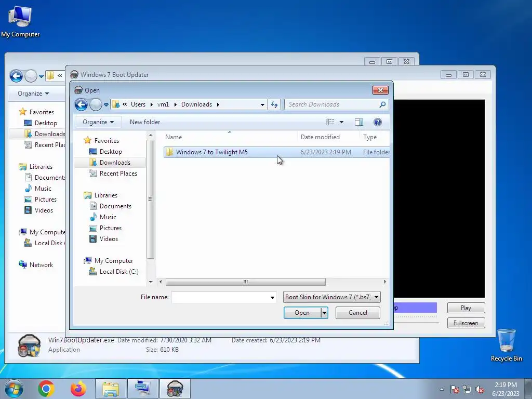
Task: Click vm1 in the address breadcrumb
Action: coord(163,104)
